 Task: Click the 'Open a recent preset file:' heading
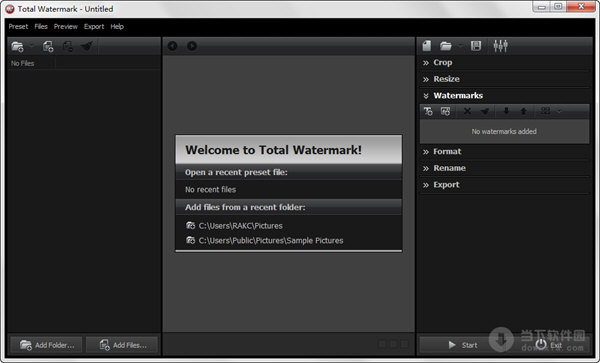(236, 173)
